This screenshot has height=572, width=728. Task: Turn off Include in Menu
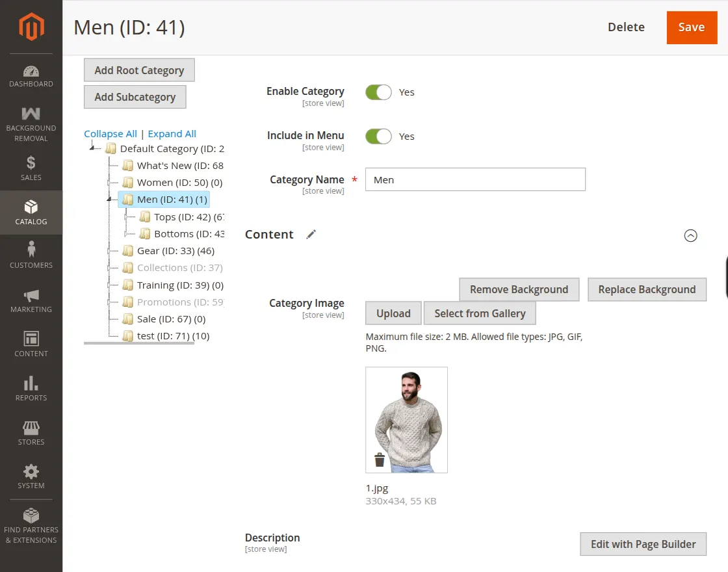pos(378,136)
